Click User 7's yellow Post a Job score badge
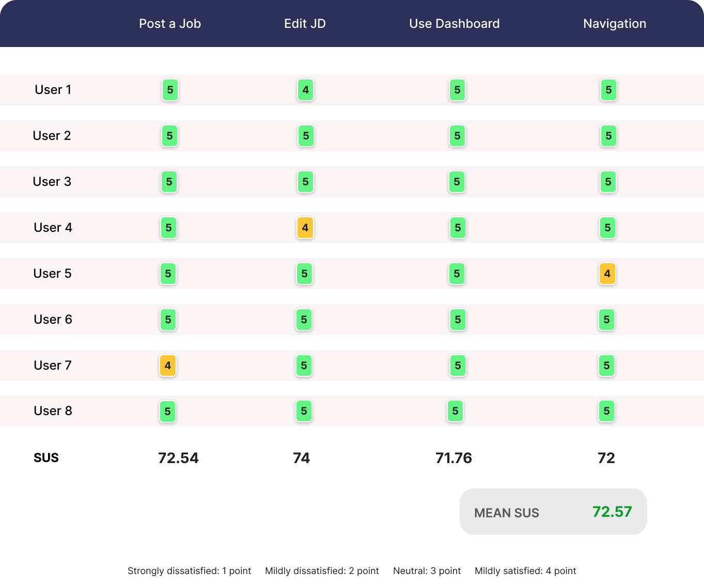The width and height of the screenshot is (704, 588). [168, 365]
